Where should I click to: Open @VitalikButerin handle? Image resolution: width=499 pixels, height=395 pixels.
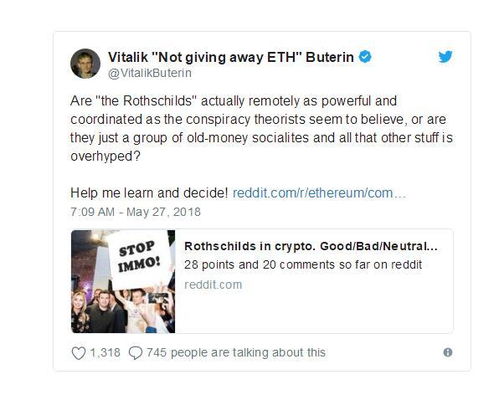150,73
